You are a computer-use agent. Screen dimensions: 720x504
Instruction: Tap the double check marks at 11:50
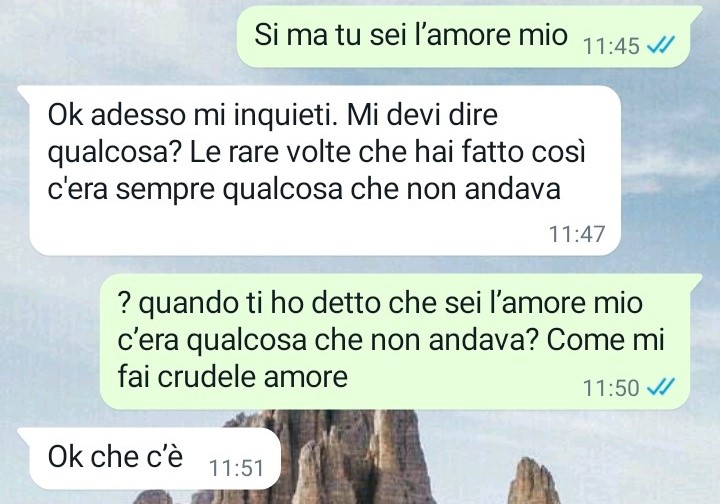660,386
